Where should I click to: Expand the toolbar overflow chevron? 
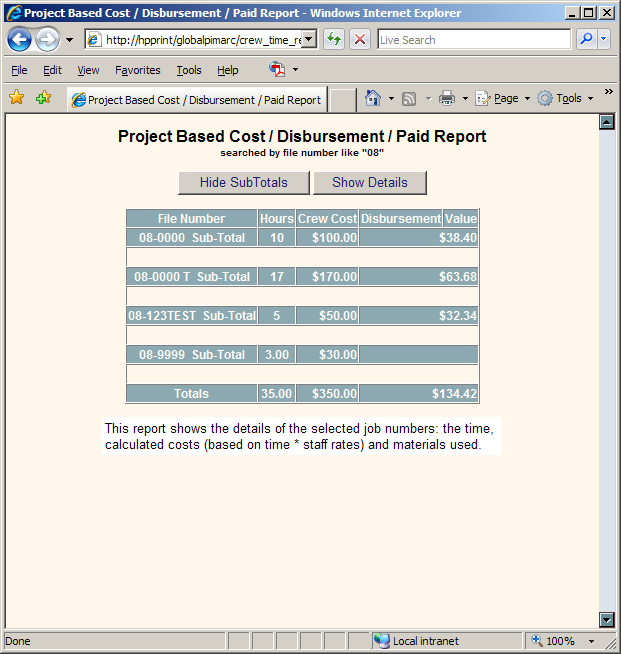tap(608, 91)
